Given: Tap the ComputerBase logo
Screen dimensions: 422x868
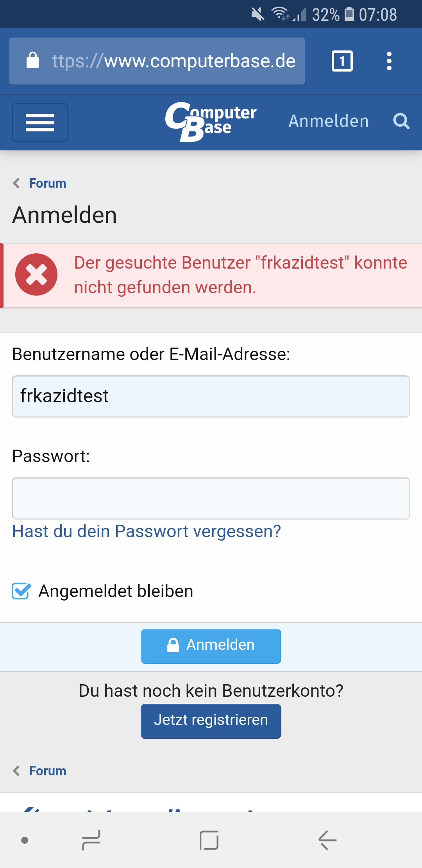Looking at the screenshot, I should [211, 122].
